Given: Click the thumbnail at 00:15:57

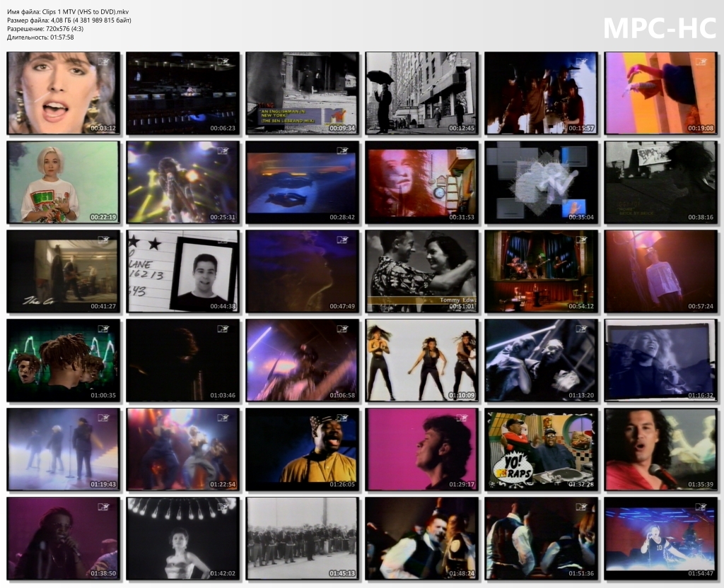Looking at the screenshot, I should (x=541, y=93).
